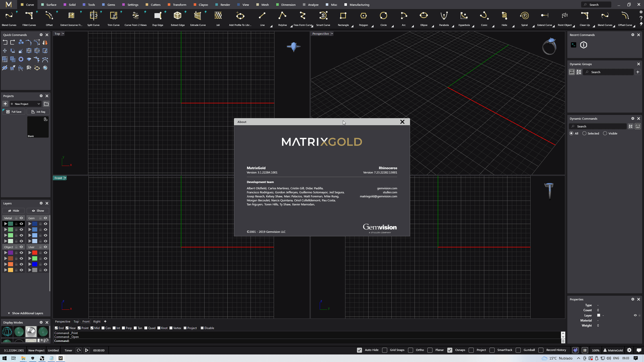Toggle the Ortho checkbox
Screen dimensions: 644x362
point(411,350)
